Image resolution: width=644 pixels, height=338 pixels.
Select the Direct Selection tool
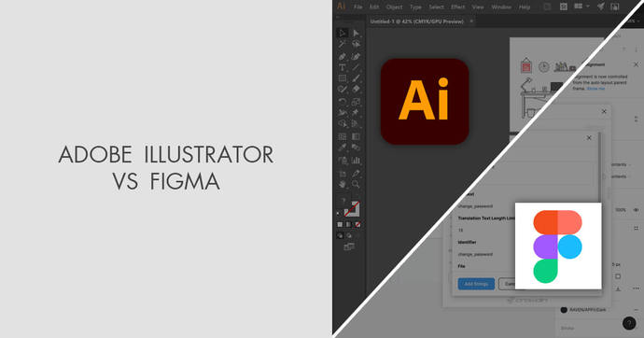coord(356,34)
